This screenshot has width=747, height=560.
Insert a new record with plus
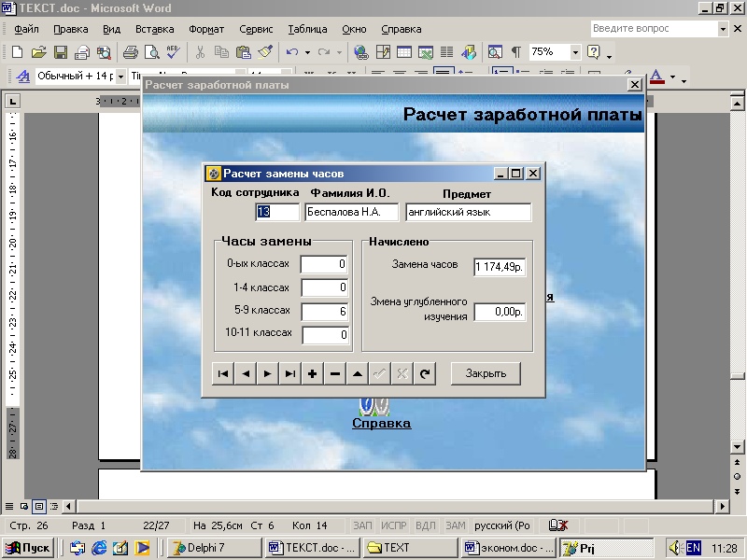point(312,373)
